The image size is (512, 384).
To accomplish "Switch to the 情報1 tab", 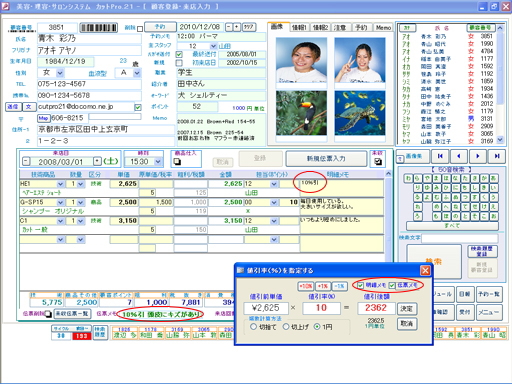I will [x=299, y=27].
